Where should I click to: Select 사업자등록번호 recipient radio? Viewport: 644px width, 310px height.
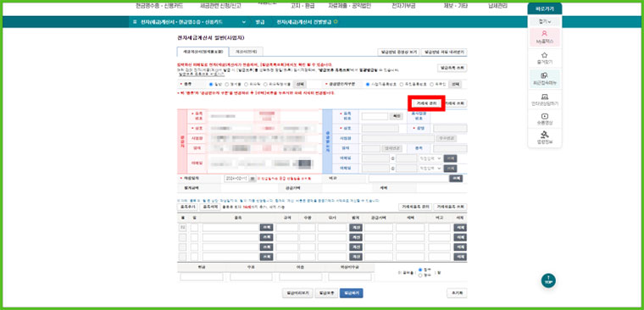coord(368,84)
